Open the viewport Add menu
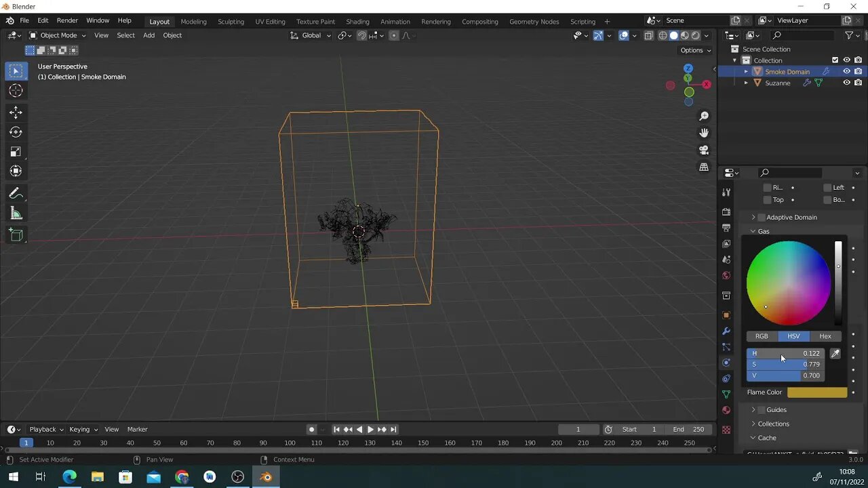 149,35
